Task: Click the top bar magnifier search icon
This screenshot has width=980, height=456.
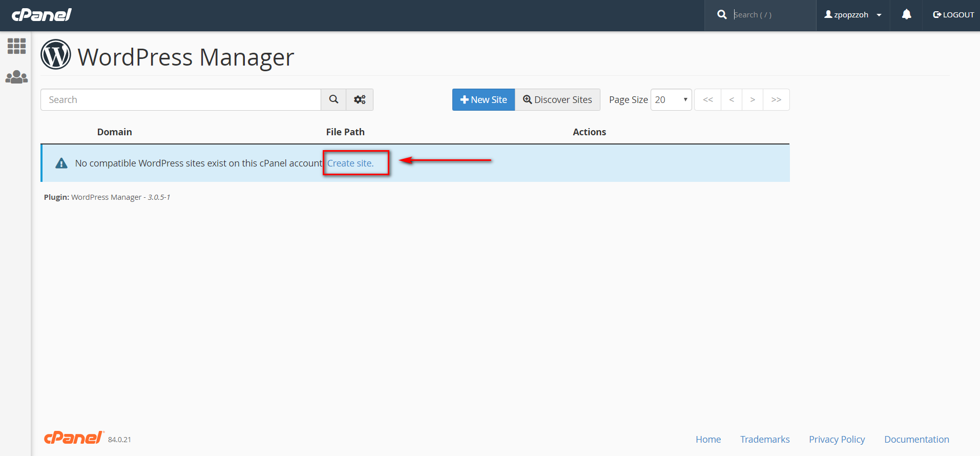Action: tap(722, 15)
